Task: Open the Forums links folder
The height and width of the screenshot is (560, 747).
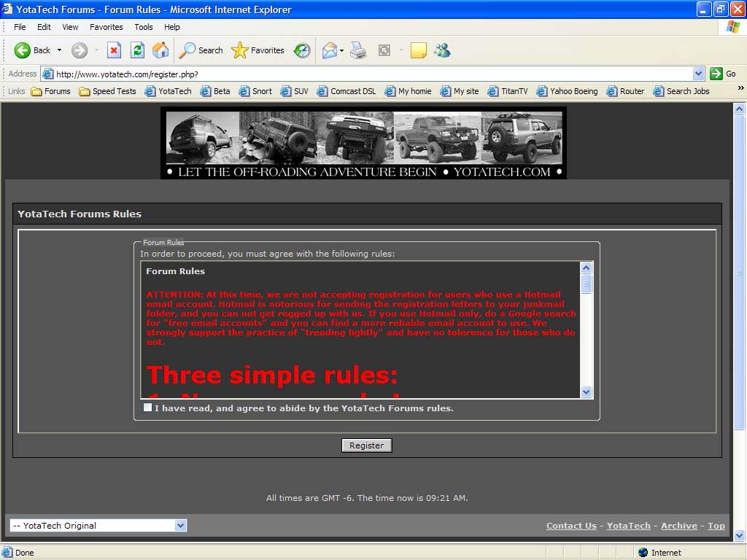Action: click(x=50, y=91)
